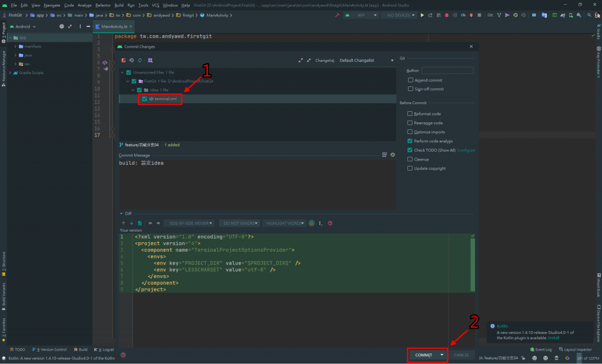
Task: Click the diff help question mark icon
Action: [x=330, y=223]
